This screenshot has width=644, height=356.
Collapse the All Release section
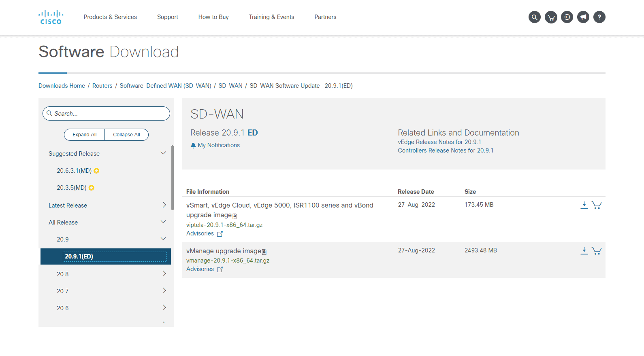(x=163, y=222)
